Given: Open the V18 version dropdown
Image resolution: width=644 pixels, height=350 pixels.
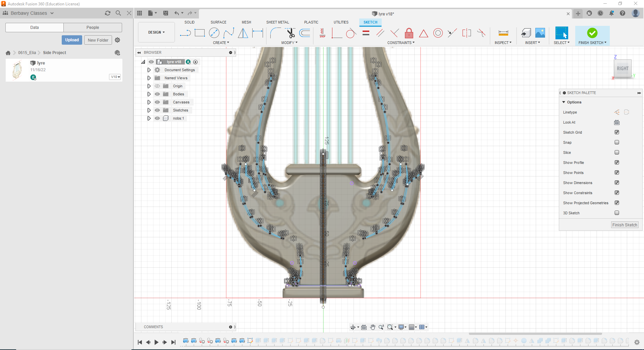Looking at the screenshot, I should click(115, 77).
